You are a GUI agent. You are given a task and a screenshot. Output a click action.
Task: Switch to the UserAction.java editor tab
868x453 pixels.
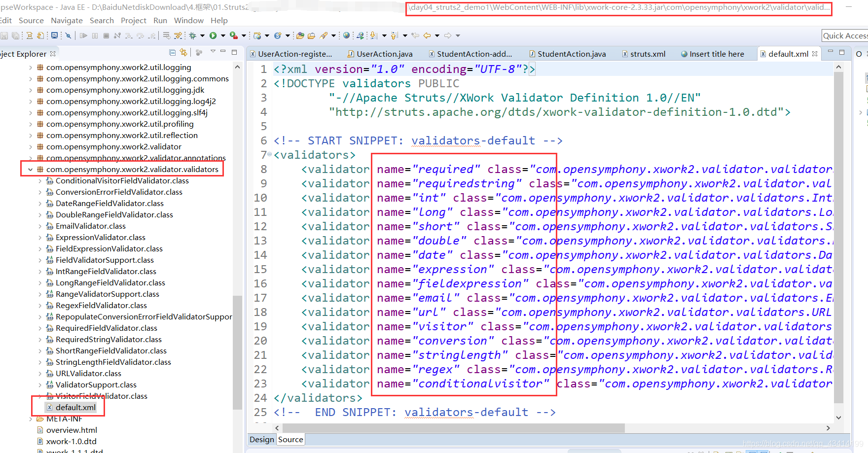pos(380,54)
